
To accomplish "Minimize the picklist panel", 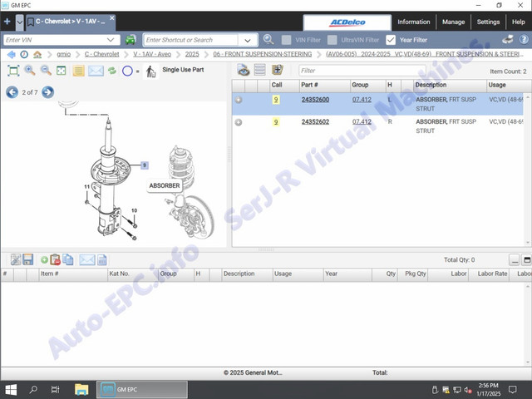I will (x=515, y=260).
